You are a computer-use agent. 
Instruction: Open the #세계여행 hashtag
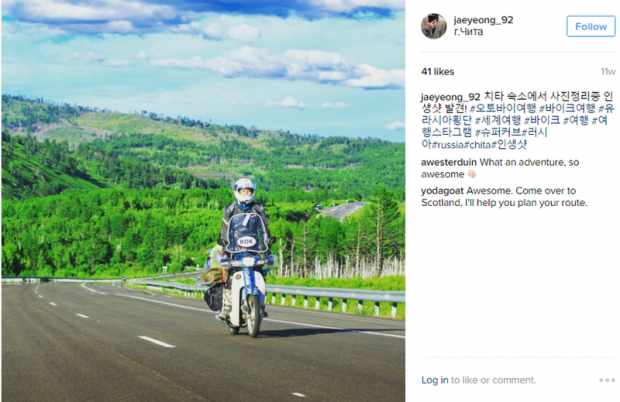pos(498,120)
